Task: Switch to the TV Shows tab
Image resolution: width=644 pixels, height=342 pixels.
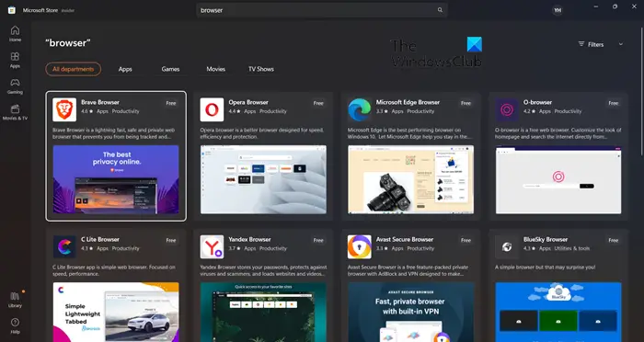Action: tap(261, 69)
